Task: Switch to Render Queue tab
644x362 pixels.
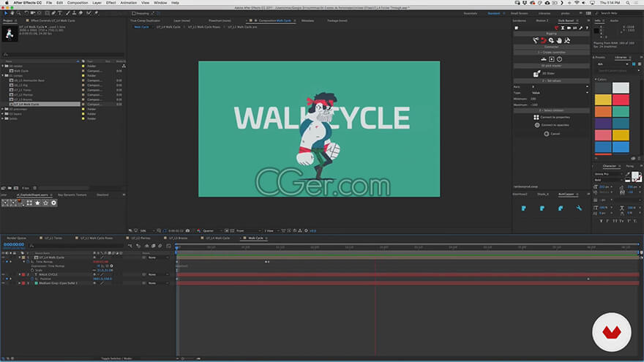Action: click(16, 238)
